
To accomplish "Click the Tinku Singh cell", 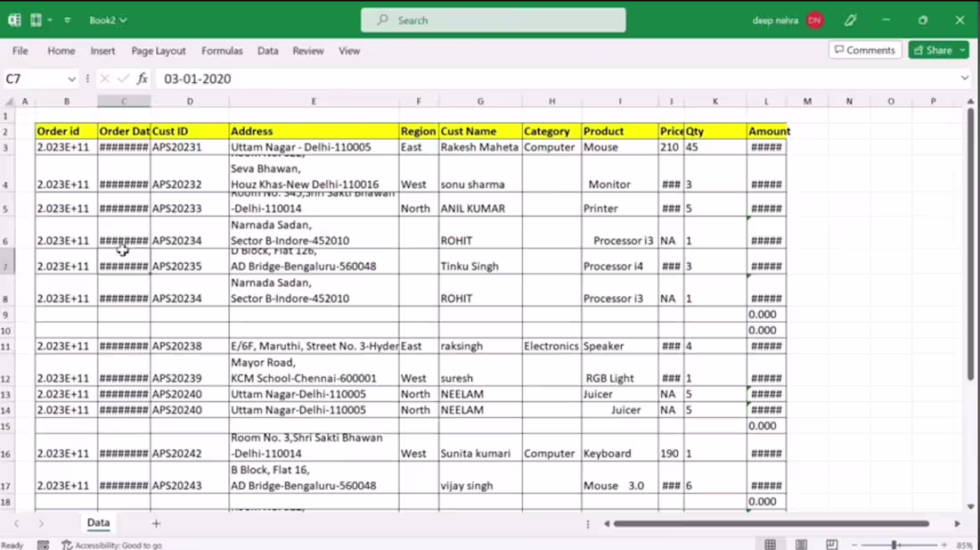I will click(480, 261).
